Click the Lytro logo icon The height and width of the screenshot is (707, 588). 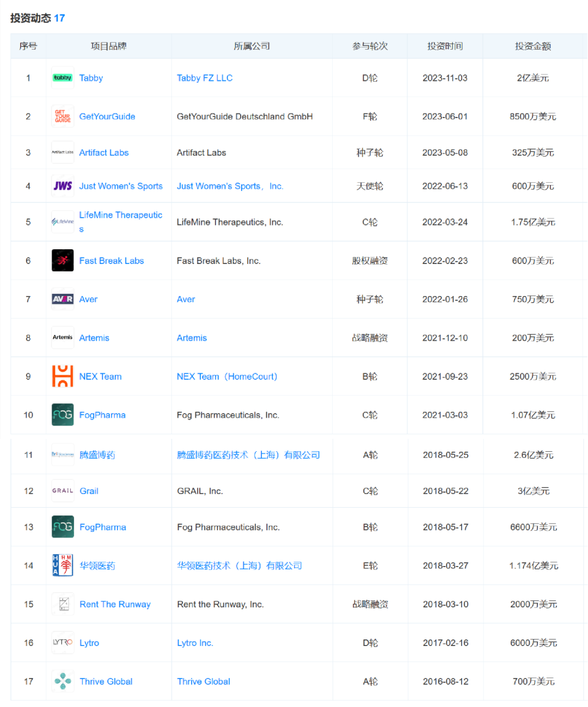(x=63, y=643)
